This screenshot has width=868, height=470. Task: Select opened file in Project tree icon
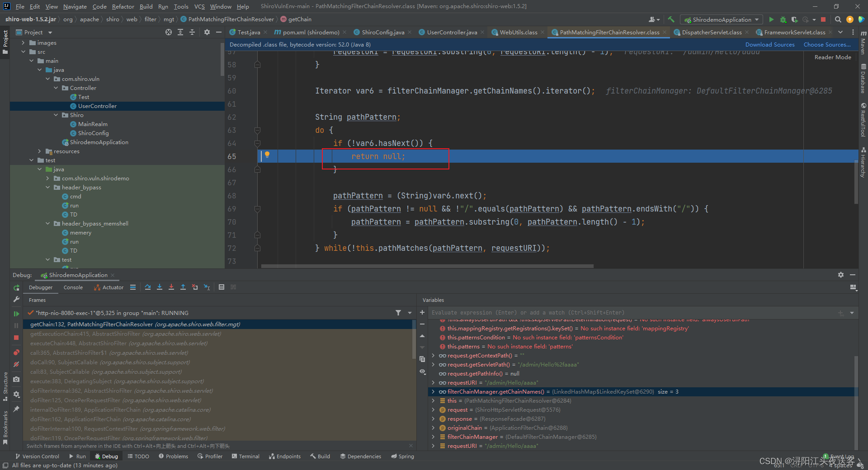[169, 32]
